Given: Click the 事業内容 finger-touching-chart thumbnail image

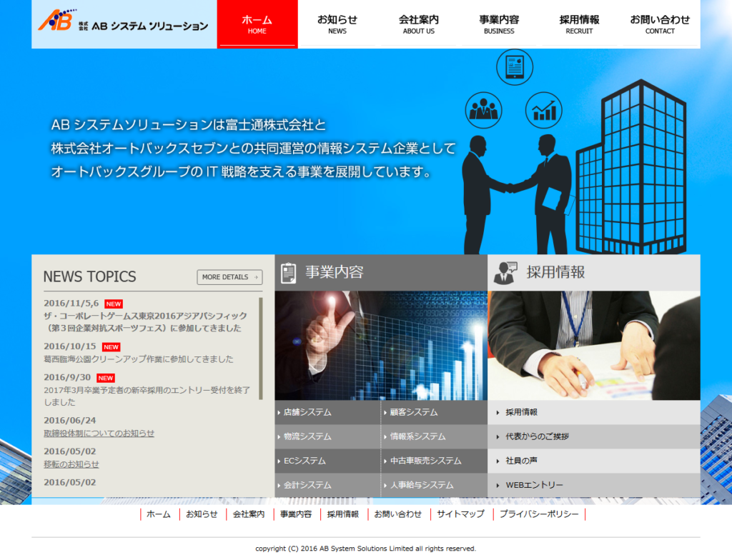Looking at the screenshot, I should coord(380,345).
